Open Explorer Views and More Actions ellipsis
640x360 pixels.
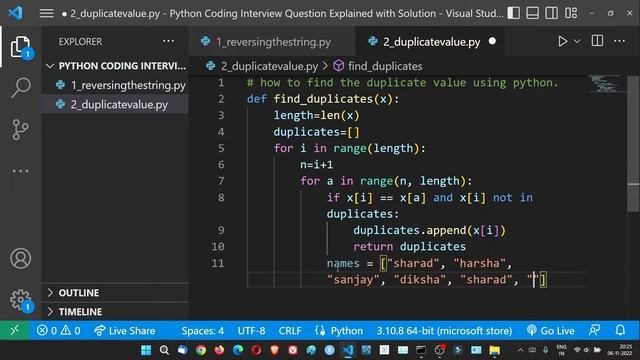pyautogui.click(x=168, y=41)
